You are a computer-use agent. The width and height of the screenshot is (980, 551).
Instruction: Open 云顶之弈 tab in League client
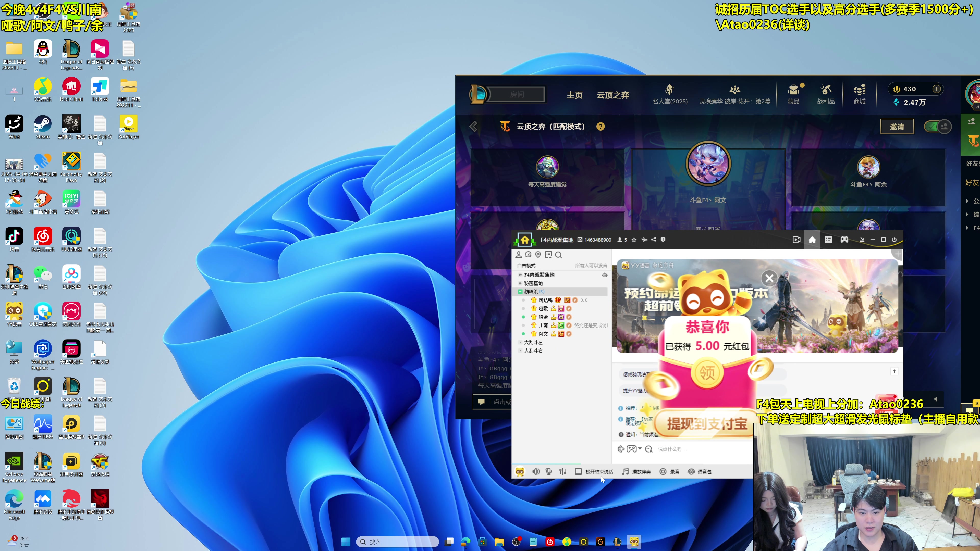click(612, 95)
